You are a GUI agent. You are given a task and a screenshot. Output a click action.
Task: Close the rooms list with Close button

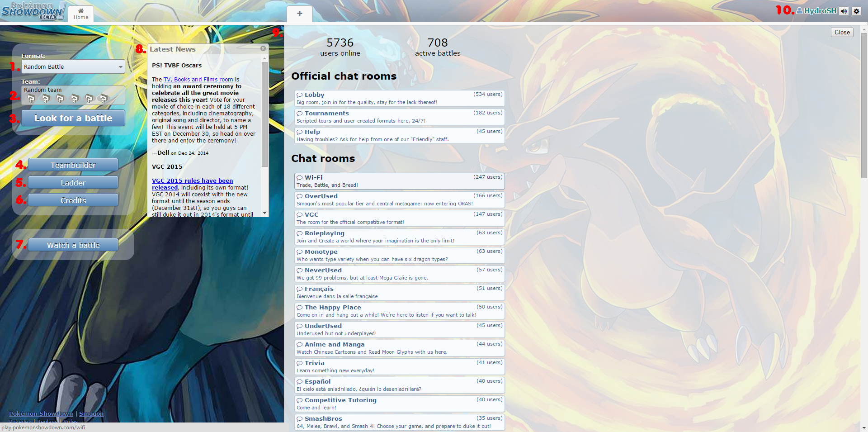tap(842, 33)
